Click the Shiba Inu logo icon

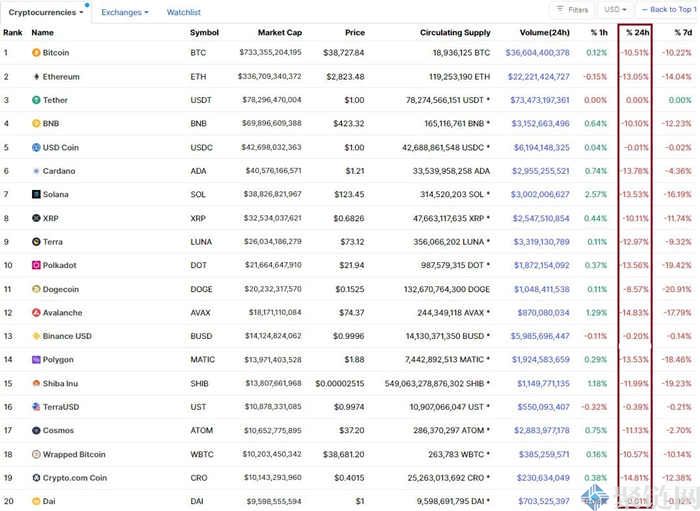pyautogui.click(x=36, y=383)
